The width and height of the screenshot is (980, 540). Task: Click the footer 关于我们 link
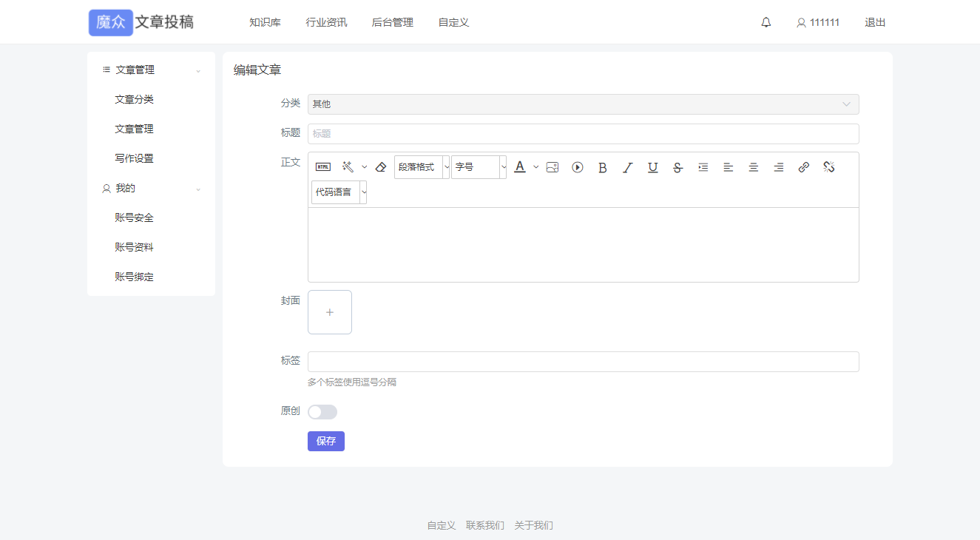pos(534,526)
